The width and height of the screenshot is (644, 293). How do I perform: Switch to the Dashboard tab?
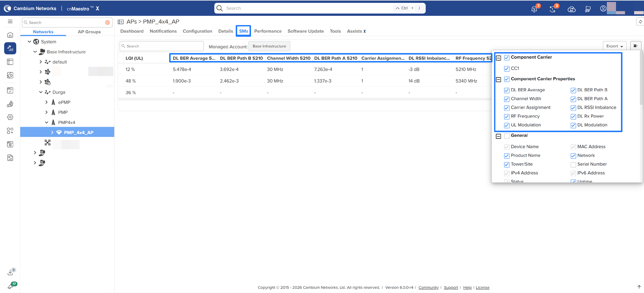pyautogui.click(x=132, y=31)
